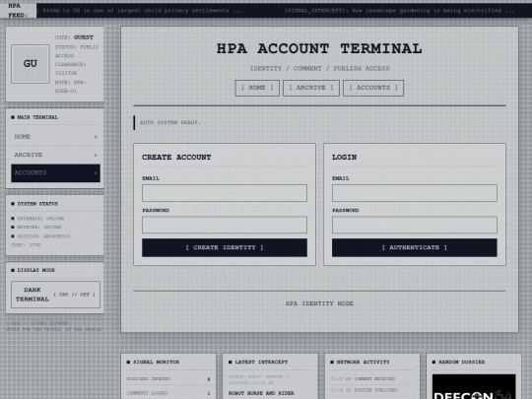Toggle the Dark Terminal display mode
The height and width of the screenshot is (399, 532).
pyautogui.click(x=55, y=295)
